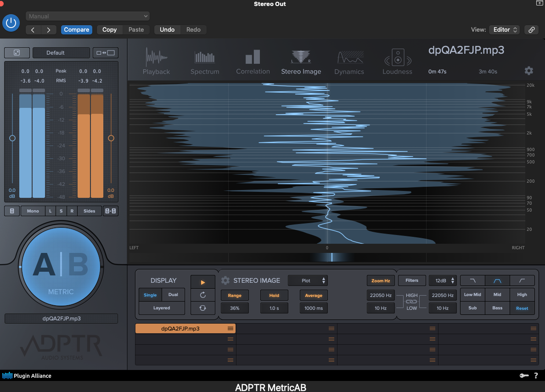Screen dimensions: 545x392
Task: Toggle R channel monitoring
Action: tap(72, 211)
